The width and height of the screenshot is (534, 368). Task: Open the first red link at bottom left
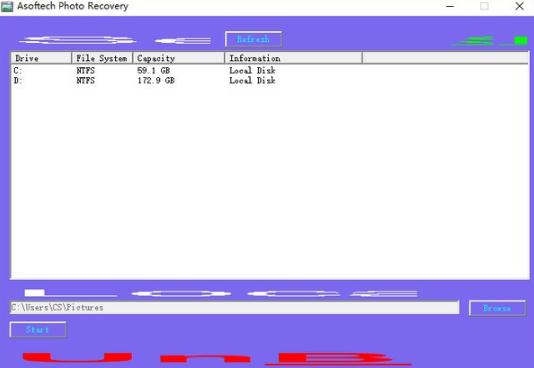(77, 357)
